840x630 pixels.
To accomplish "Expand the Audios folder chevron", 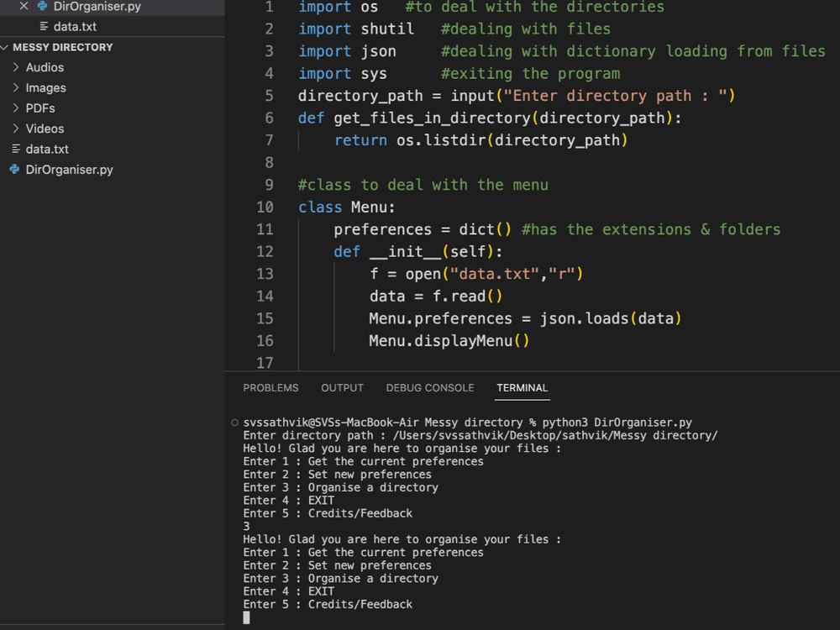I will [15, 67].
